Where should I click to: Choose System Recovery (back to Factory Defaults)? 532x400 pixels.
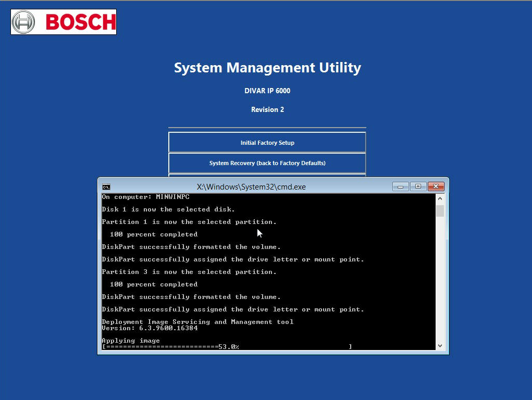click(267, 162)
